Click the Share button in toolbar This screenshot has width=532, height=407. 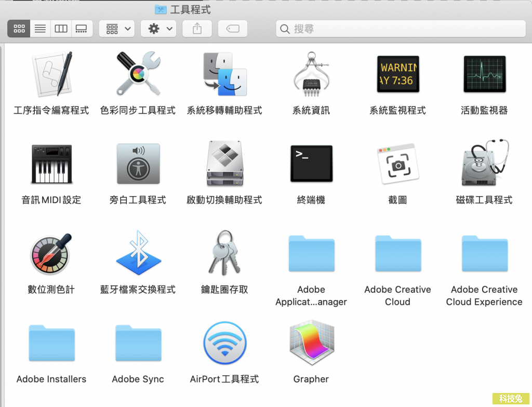coord(196,29)
